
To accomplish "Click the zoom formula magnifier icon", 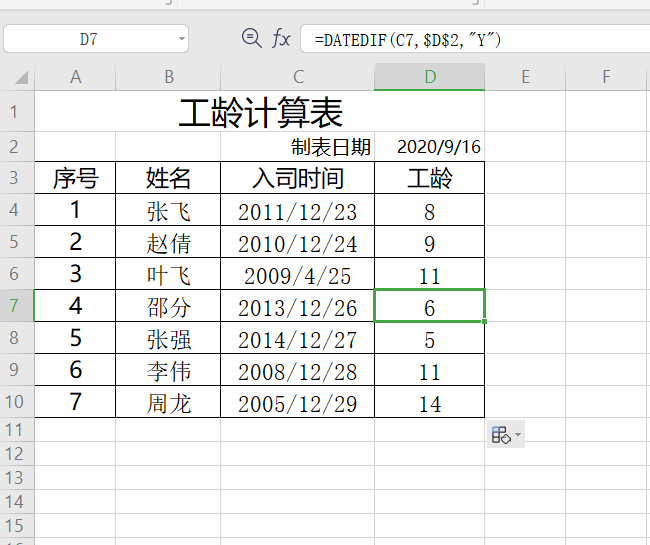I will tap(251, 39).
